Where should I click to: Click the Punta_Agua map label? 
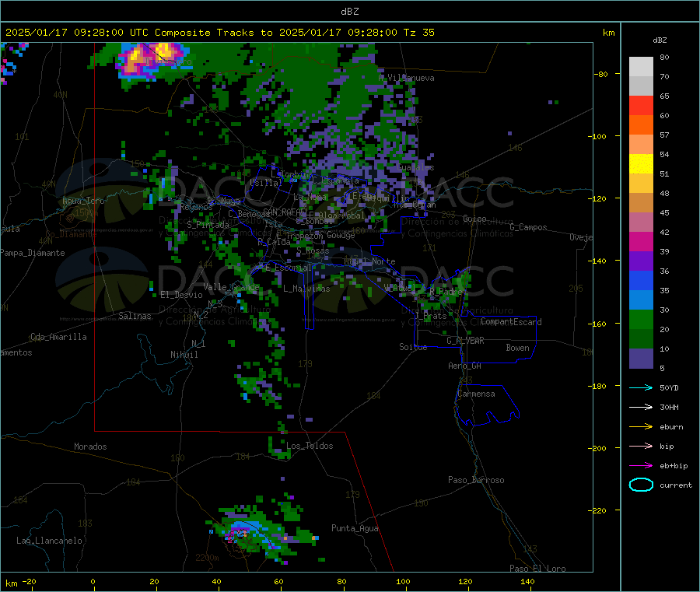click(x=355, y=528)
